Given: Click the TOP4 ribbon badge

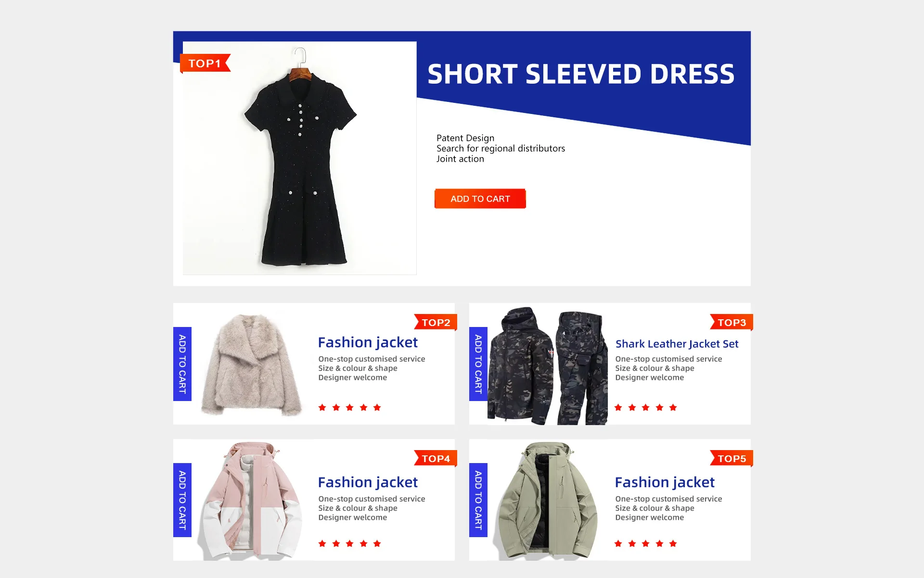Looking at the screenshot, I should pos(436,458).
